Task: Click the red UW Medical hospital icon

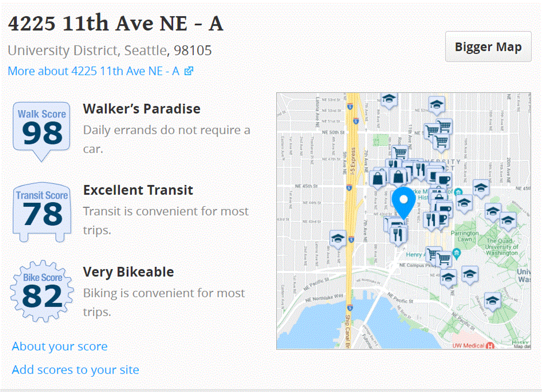Action: (x=490, y=346)
